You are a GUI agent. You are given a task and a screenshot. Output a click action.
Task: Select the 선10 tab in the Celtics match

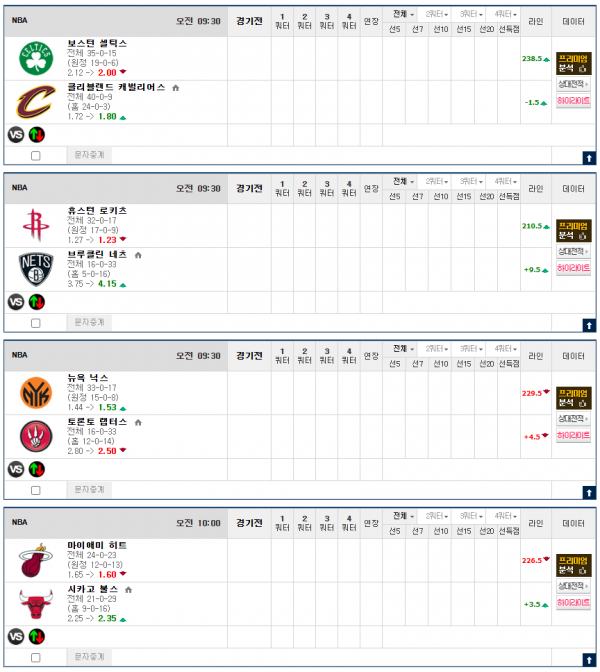tap(441, 29)
